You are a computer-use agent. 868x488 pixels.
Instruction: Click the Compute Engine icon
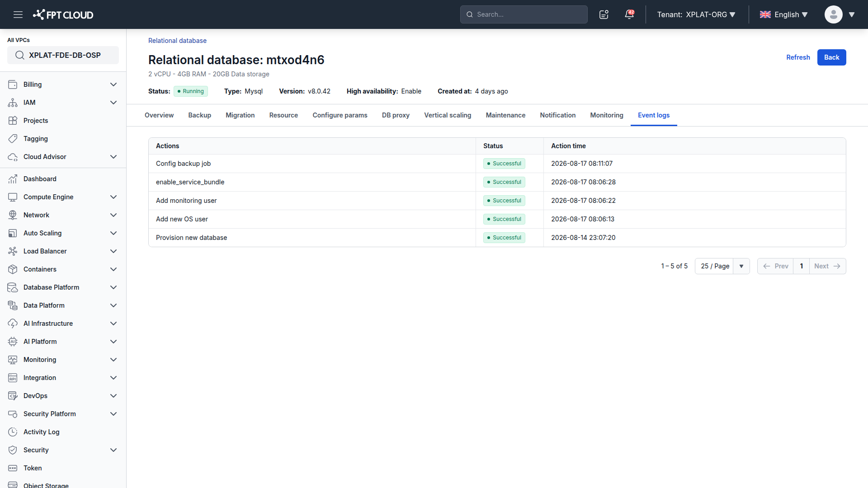(x=13, y=197)
